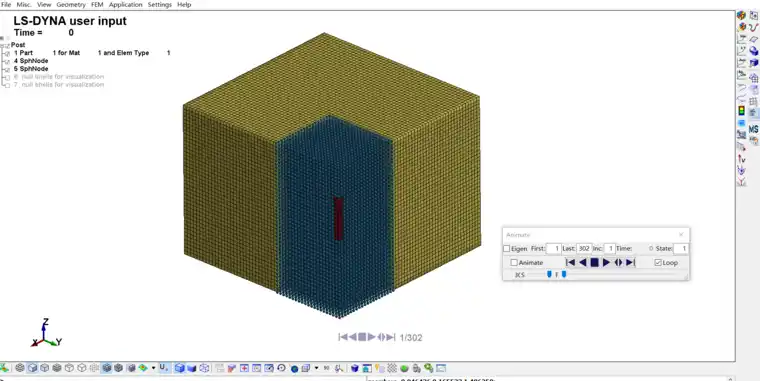Screen dimensions: 760x381
Task: Enable part 6 null shells checkbox
Action: pyautogui.click(x=7, y=77)
